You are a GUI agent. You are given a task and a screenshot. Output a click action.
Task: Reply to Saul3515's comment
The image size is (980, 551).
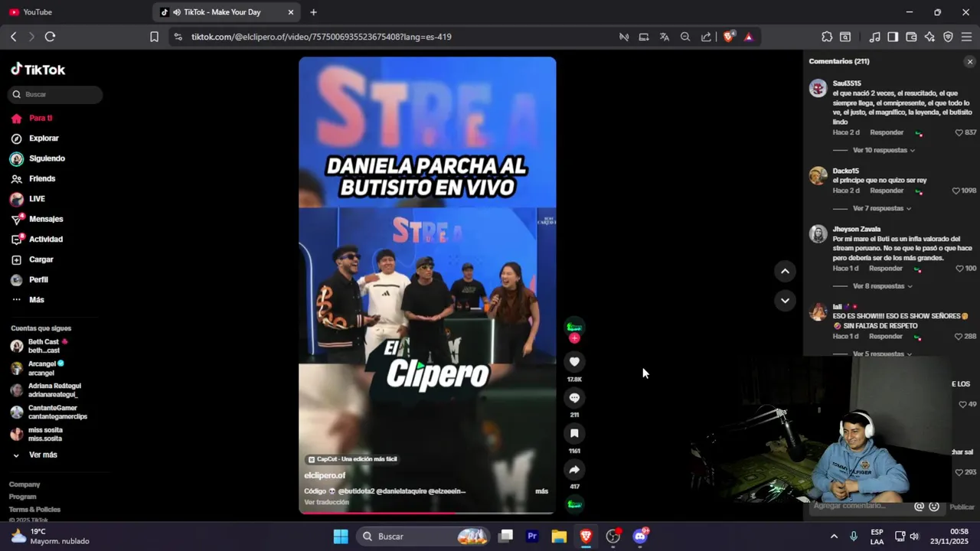(887, 132)
